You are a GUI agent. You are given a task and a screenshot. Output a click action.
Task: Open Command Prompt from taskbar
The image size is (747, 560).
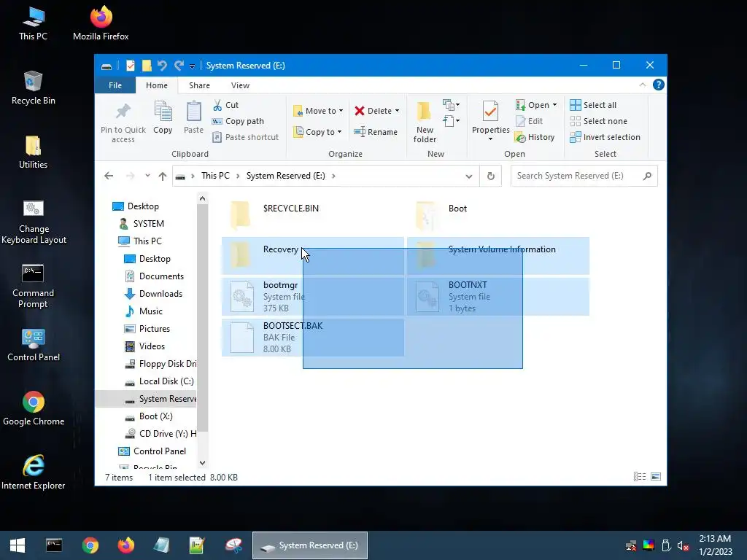click(x=54, y=545)
